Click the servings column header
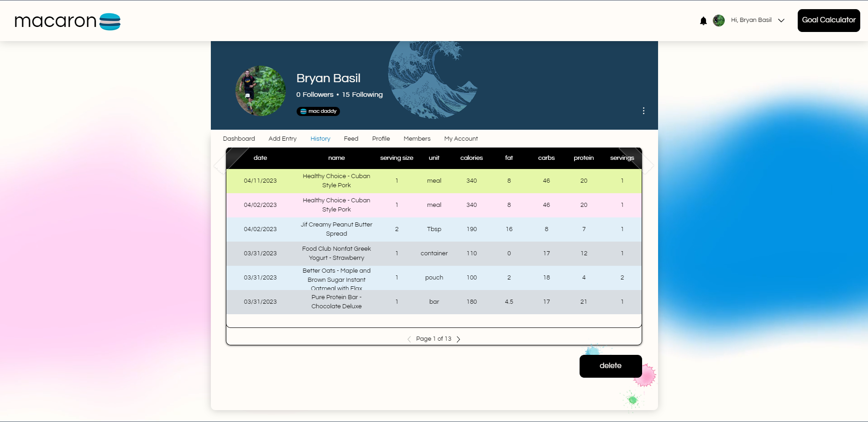The image size is (868, 422). coord(622,158)
